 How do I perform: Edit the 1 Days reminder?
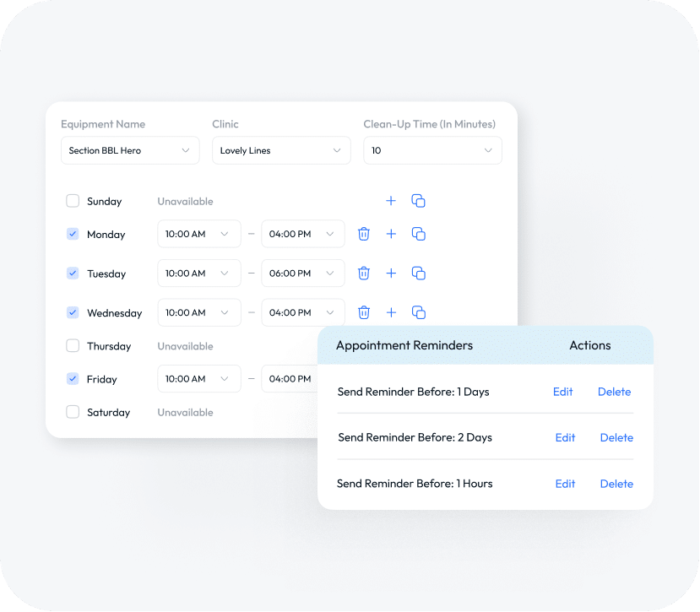[x=562, y=392]
